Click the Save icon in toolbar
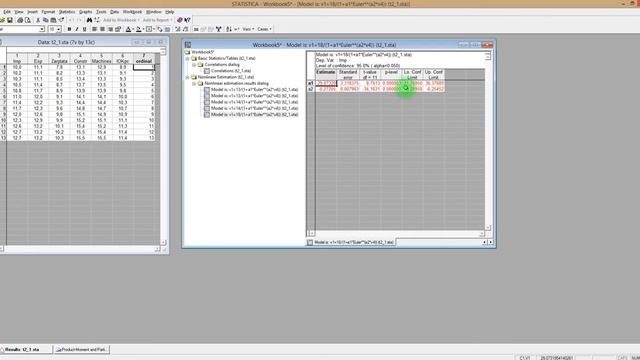The width and height of the screenshot is (640, 360). point(9,20)
